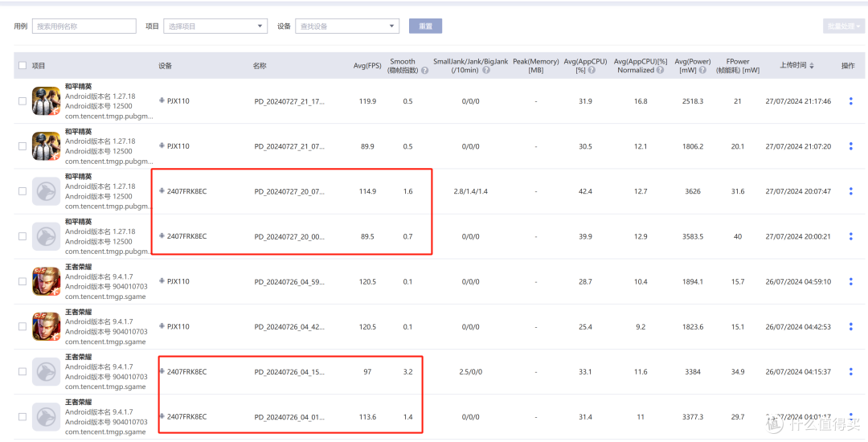Check the box for row PD_20240727_20_07
868x442 pixels.
tap(23, 191)
